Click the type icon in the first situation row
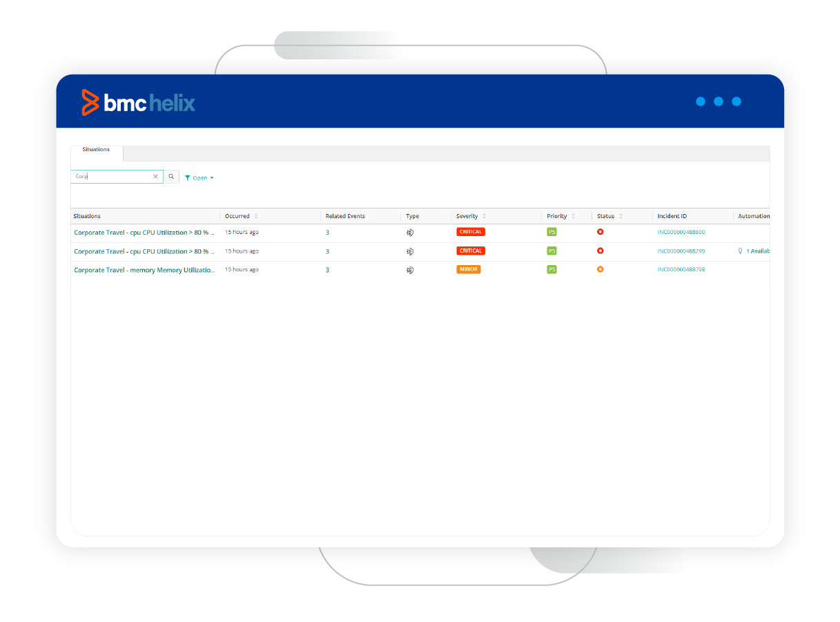Screen dimensions: 840x622 click(410, 233)
